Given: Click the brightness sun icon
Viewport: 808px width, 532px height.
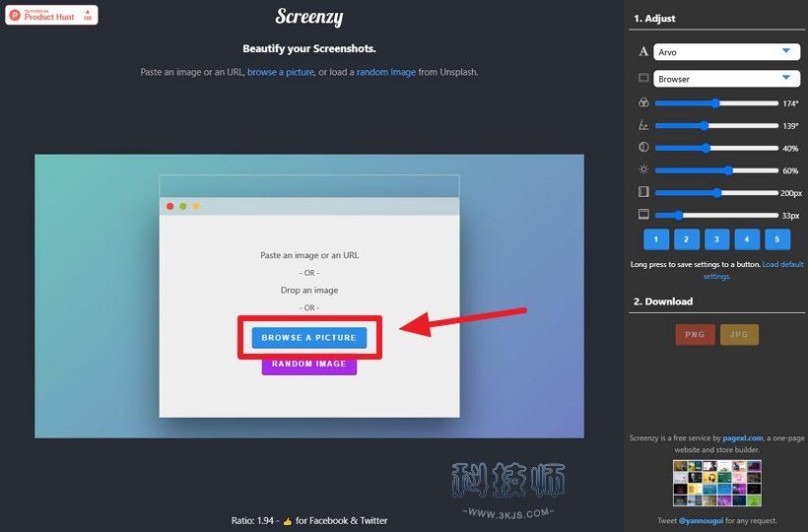Looking at the screenshot, I should coord(643,169).
